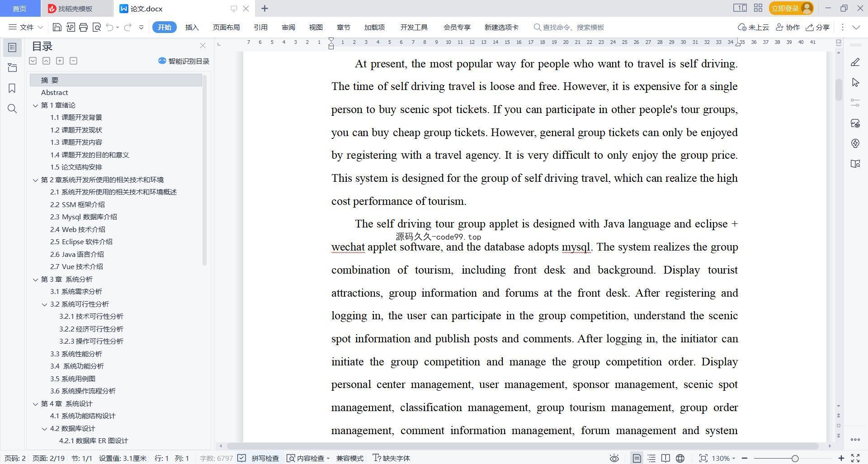
Task: Click the 查找命令 search field
Action: 570,27
